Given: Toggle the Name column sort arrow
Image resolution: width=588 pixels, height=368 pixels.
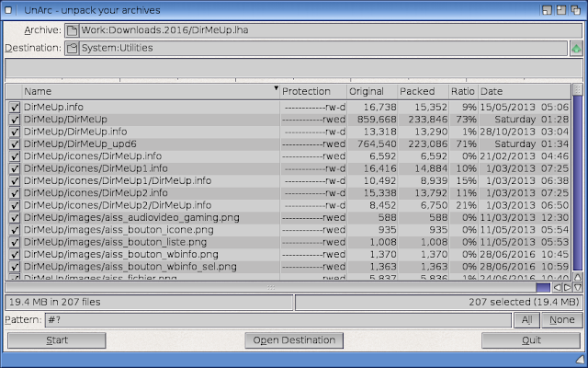Looking at the screenshot, I should point(275,91).
